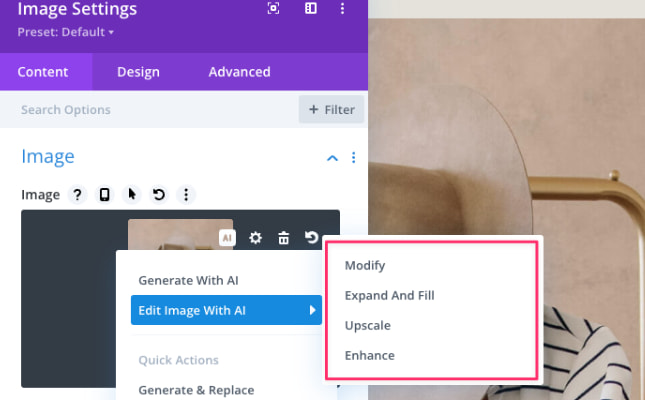Open the Advanced tab
This screenshot has width=645, height=400.
click(x=239, y=72)
